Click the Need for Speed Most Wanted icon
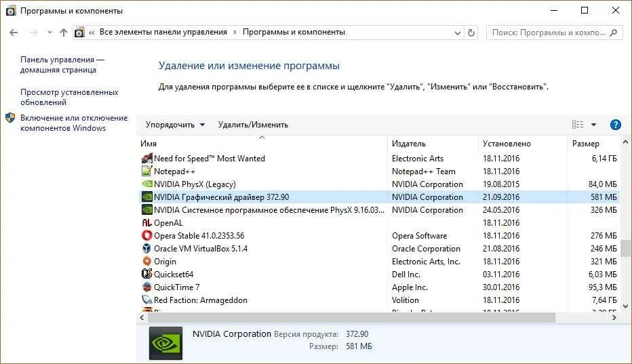 tap(146, 159)
